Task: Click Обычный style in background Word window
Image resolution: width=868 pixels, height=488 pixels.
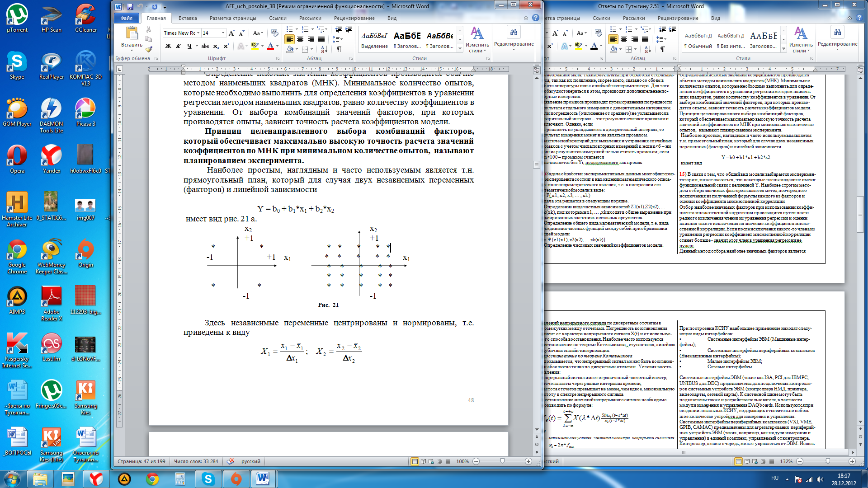Action: tap(698, 39)
